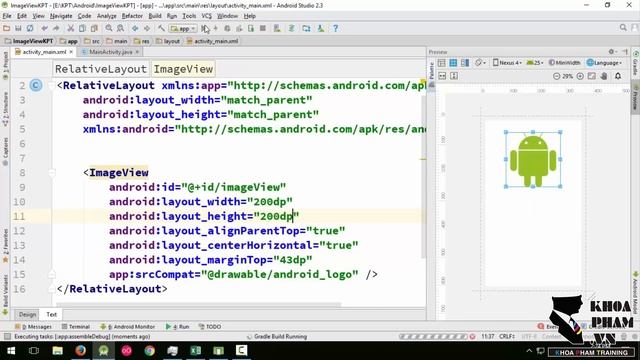
Task: Click the Help question mark icon
Action: pos(336,28)
